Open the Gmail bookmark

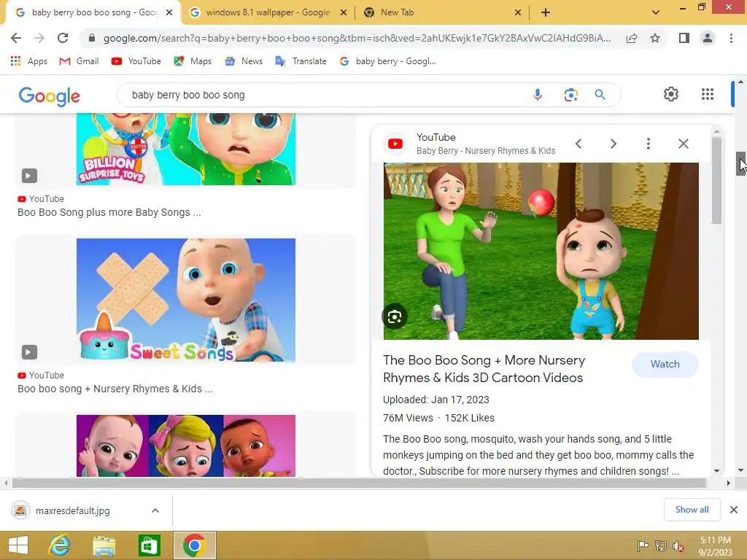coord(79,61)
